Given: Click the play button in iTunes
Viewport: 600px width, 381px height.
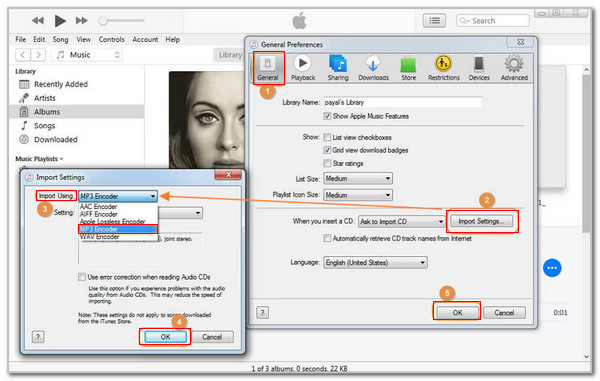Looking at the screenshot, I should [x=60, y=21].
